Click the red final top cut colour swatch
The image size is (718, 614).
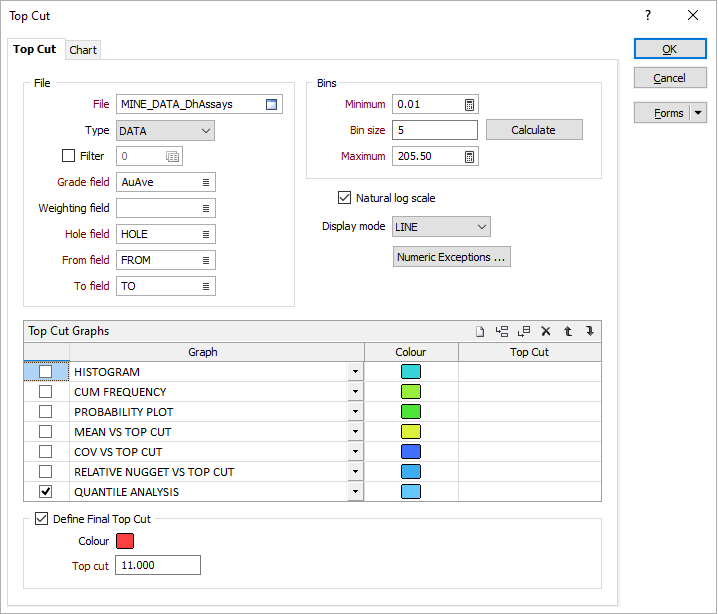pyautogui.click(x=126, y=541)
